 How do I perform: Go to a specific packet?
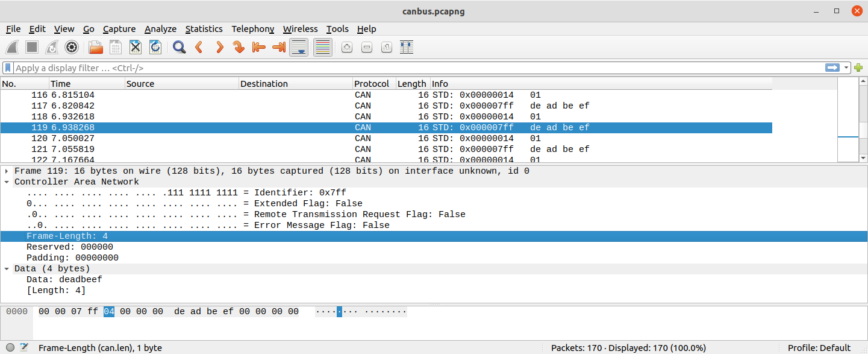pyautogui.click(x=239, y=47)
